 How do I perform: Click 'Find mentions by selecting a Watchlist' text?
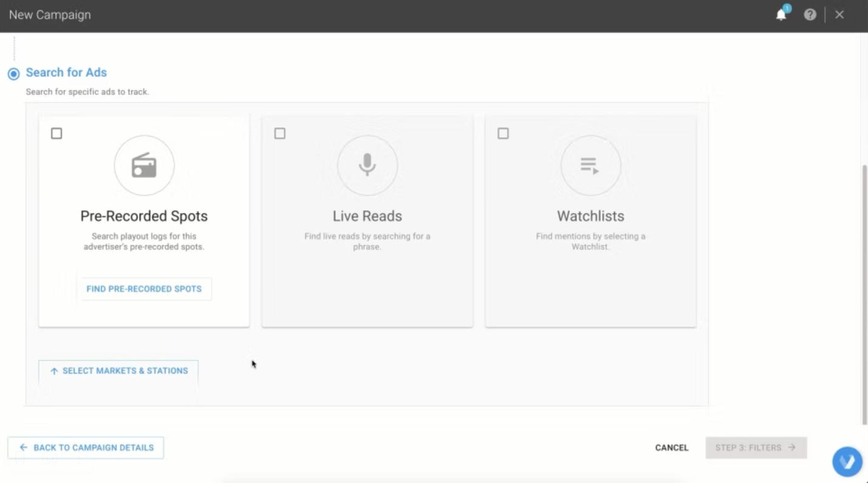point(590,242)
